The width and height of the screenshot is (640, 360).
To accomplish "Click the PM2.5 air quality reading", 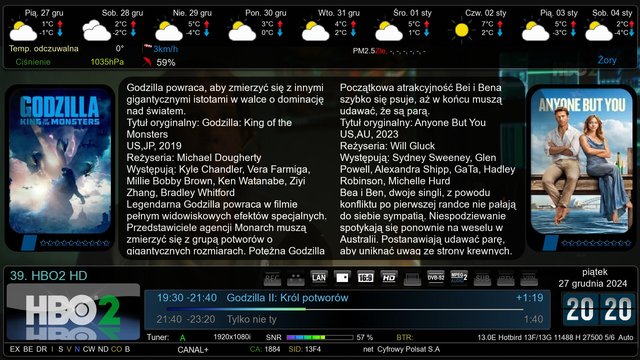I will coord(389,51).
